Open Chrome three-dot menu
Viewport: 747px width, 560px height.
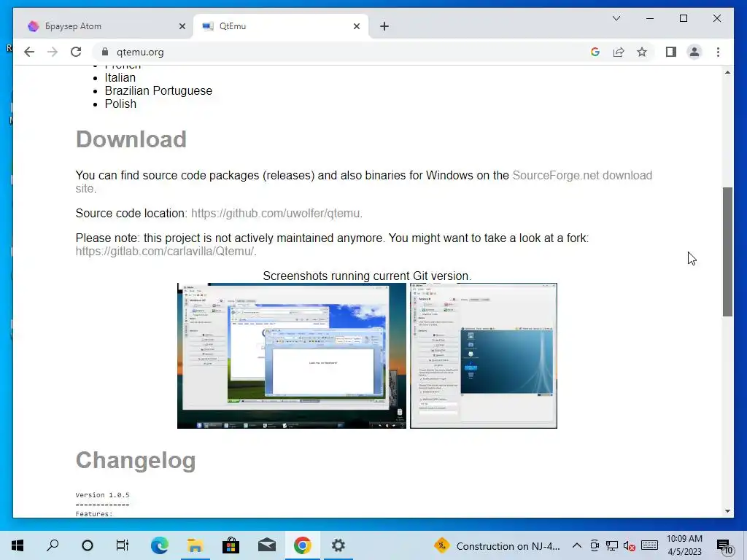(718, 52)
